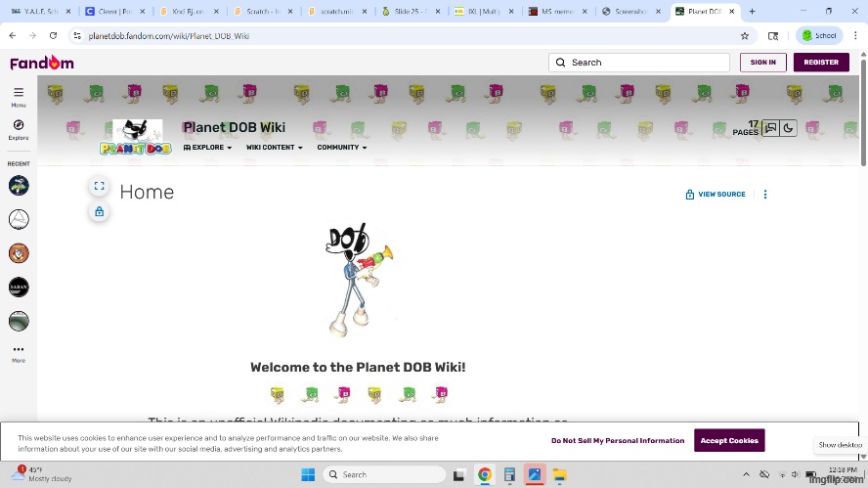Image resolution: width=868 pixels, height=488 pixels.
Task: Click the Planet DOB wiki logo
Action: [x=136, y=137]
